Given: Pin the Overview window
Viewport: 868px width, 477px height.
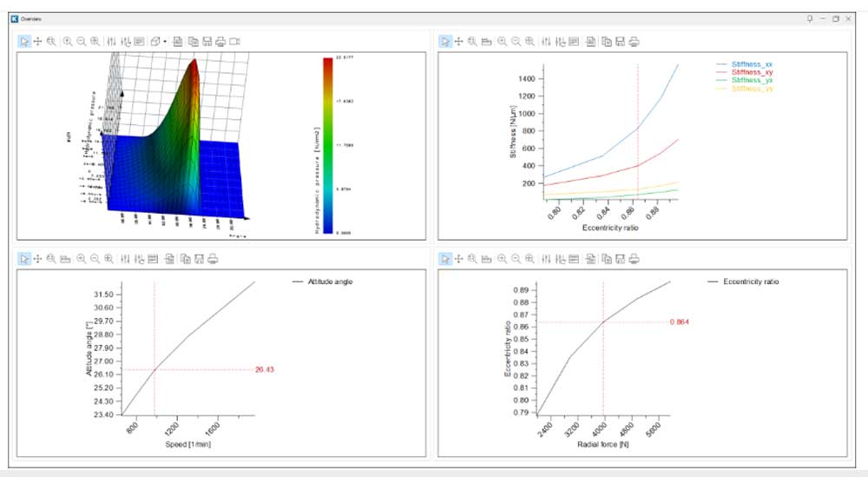Looking at the screenshot, I should [x=809, y=19].
